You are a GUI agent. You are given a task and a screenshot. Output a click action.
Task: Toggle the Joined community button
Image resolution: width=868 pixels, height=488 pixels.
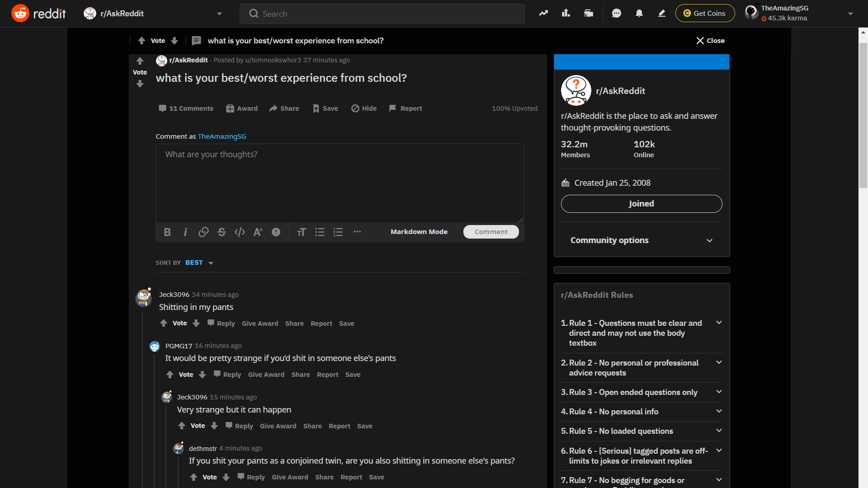641,204
